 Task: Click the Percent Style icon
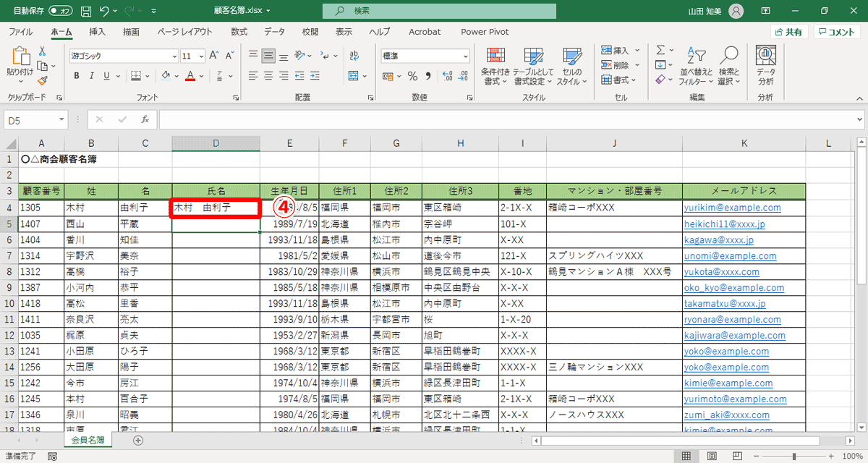click(412, 75)
